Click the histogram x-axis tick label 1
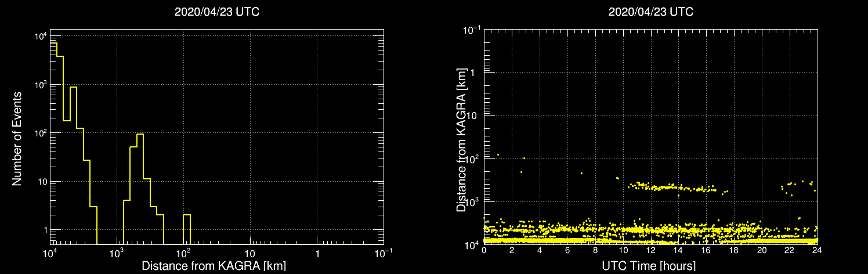Viewport: 868px width, 274px height. pyautogui.click(x=317, y=255)
